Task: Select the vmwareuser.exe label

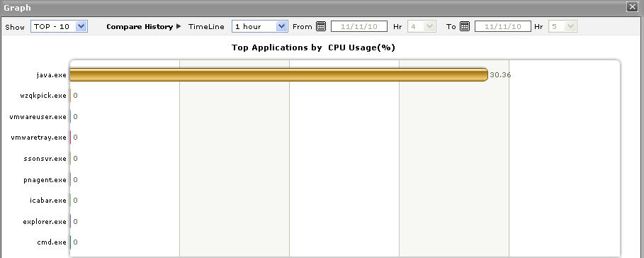Action: pos(38,117)
